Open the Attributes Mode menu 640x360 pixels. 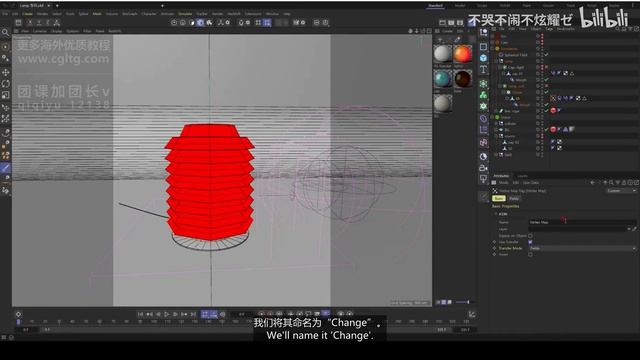504,183
